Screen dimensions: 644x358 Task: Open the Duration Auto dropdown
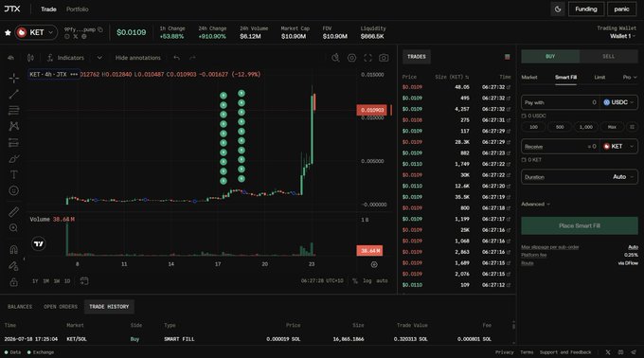tap(580, 177)
